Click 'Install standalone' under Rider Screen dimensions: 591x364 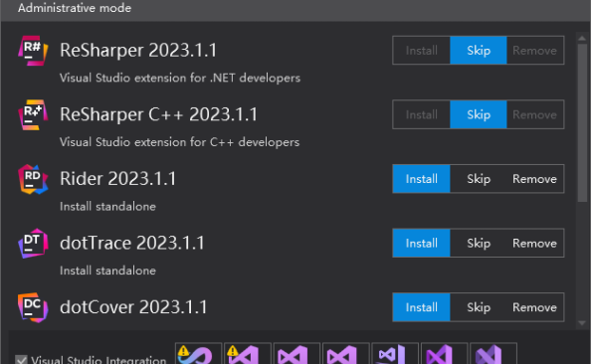pyautogui.click(x=107, y=207)
